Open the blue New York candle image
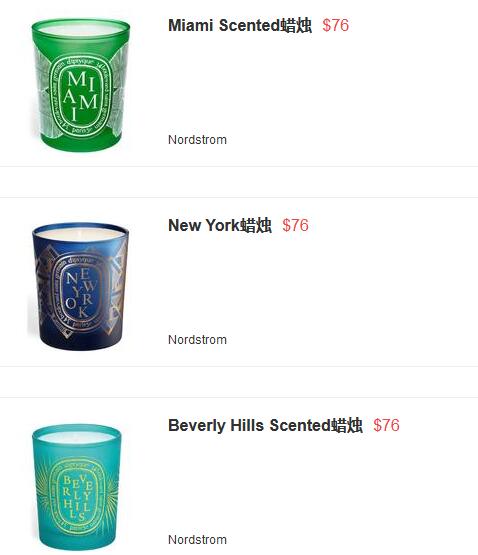The width and height of the screenshot is (478, 555). (79, 286)
